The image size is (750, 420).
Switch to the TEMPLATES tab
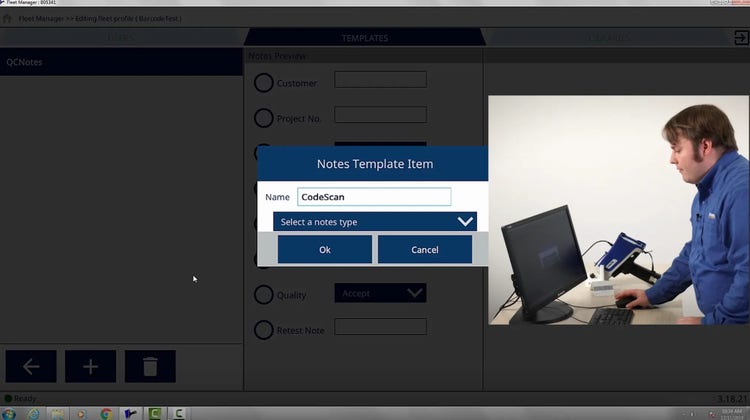click(x=364, y=38)
